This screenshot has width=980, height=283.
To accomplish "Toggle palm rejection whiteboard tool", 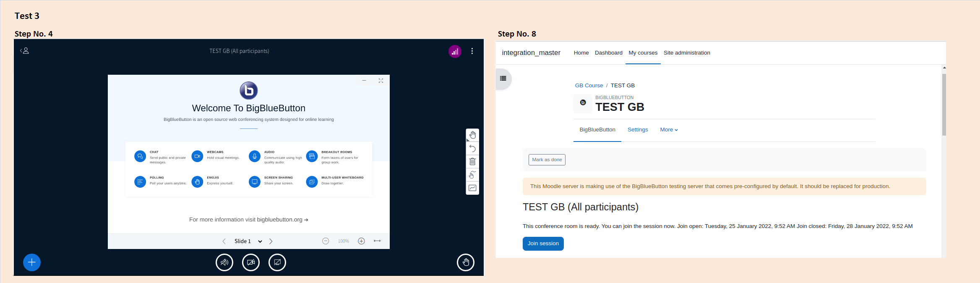I will (472, 175).
